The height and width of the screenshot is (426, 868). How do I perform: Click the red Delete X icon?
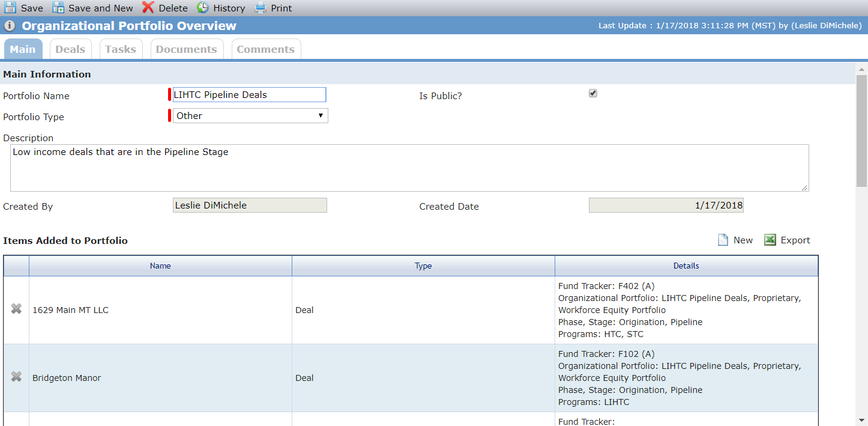[x=148, y=8]
